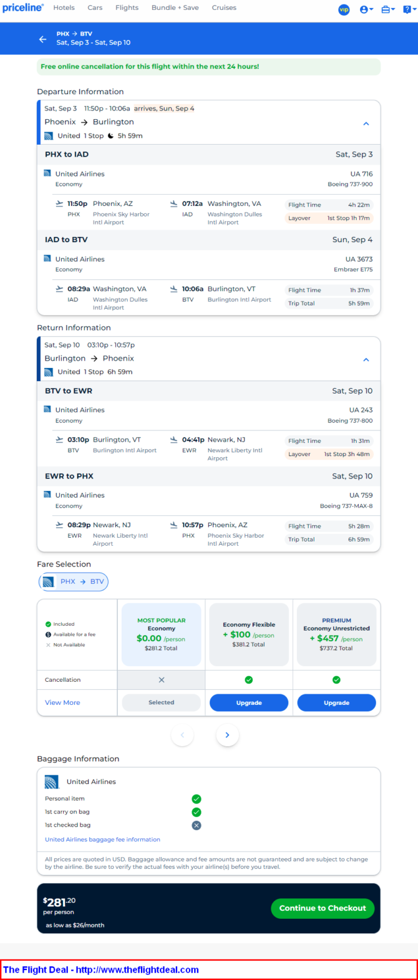This screenshot has width=418, height=980.
Task: Open the Cars tab
Action: [x=95, y=8]
